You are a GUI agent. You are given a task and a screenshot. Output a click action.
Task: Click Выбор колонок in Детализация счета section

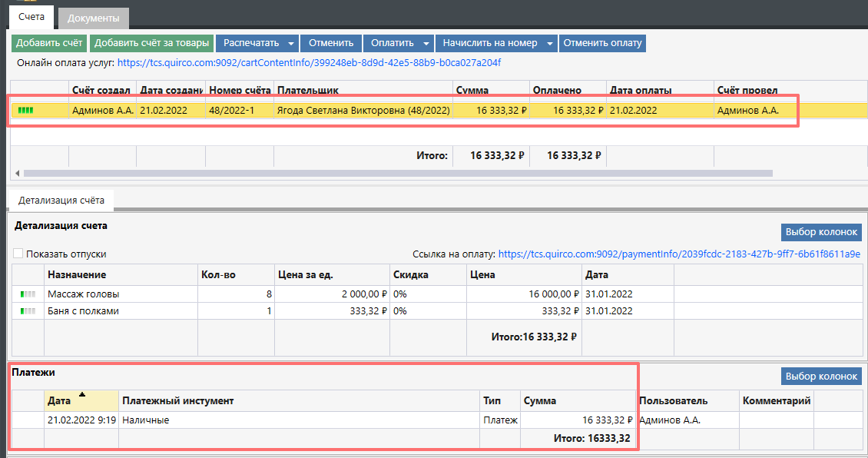[820, 232]
